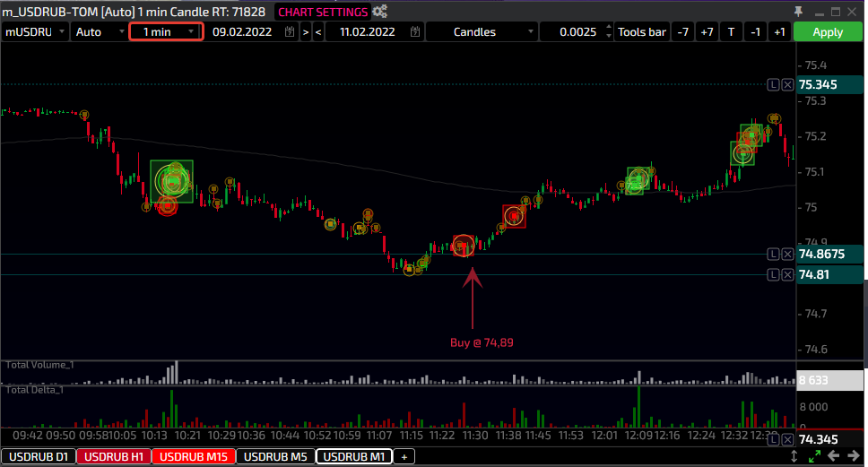Open calendar picker next to 11.02.2022
Image resolution: width=868 pixels, height=467 pixels.
[x=415, y=32]
